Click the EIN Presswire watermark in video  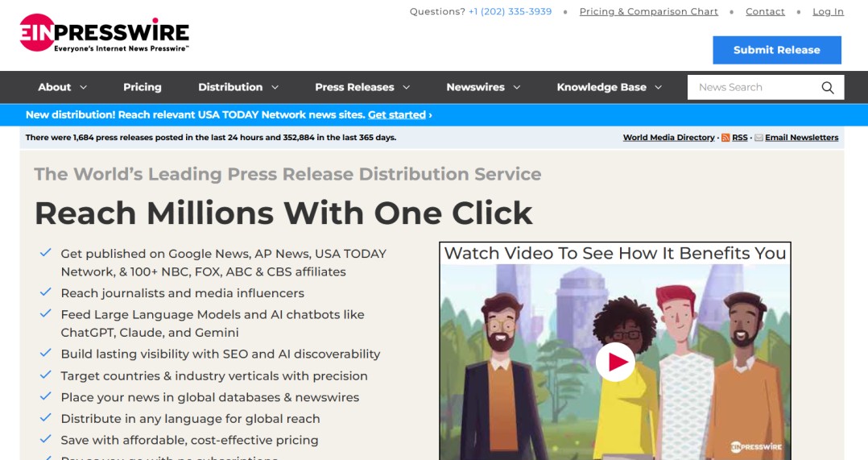757,446
